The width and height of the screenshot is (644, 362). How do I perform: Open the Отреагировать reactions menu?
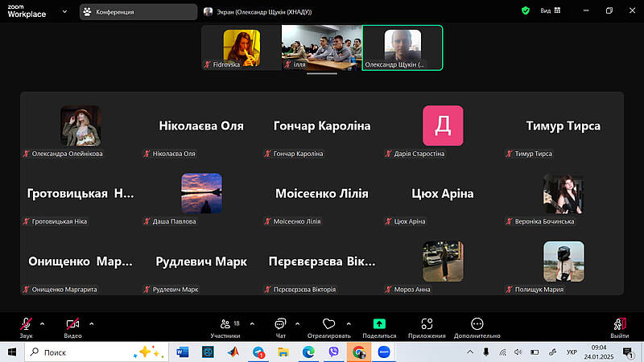[328, 326]
